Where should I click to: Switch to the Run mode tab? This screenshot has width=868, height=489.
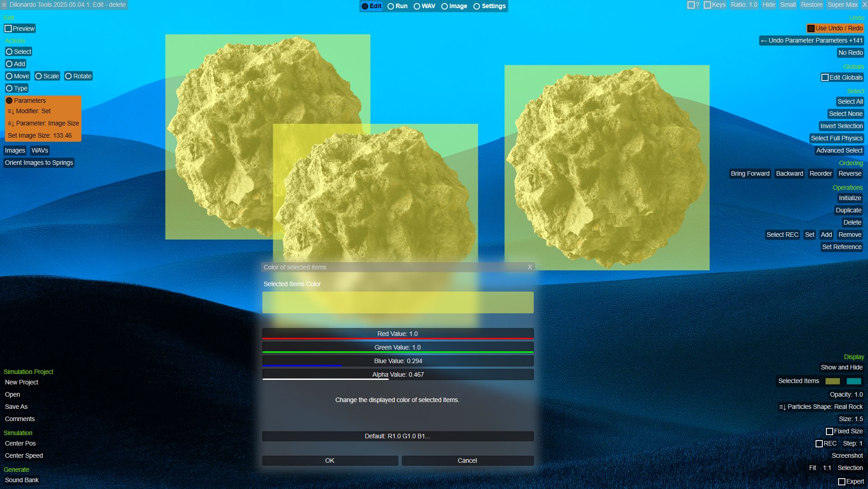coord(397,6)
